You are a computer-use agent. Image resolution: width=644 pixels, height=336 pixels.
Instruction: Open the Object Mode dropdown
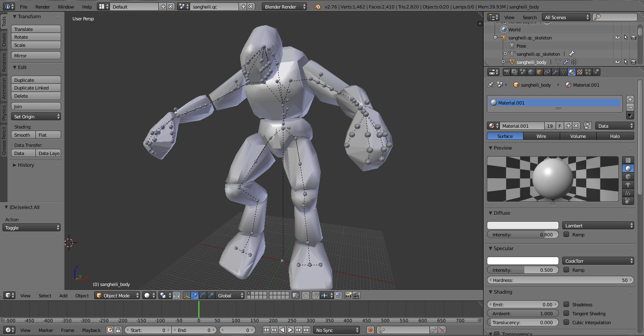[x=117, y=295]
